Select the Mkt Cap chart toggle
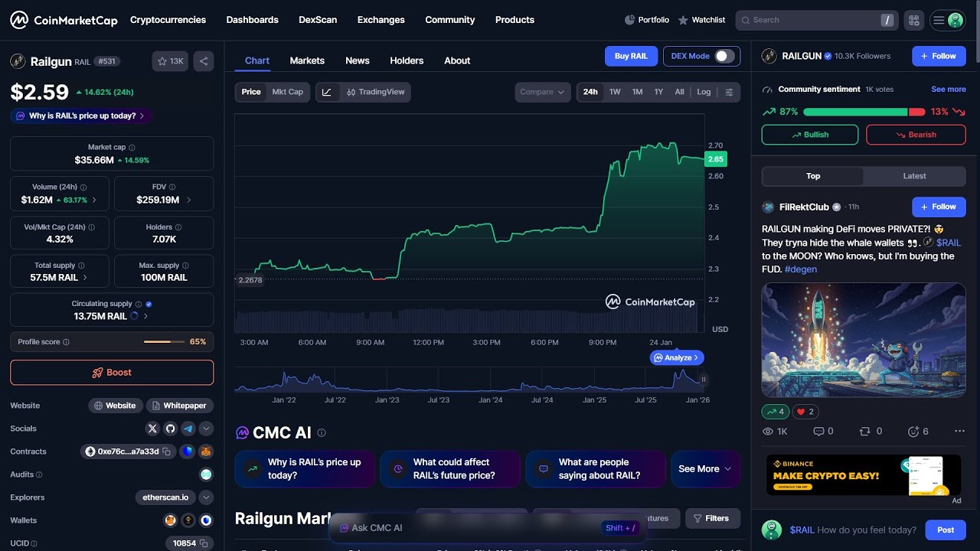Screen dimensions: 980x551 click(288, 92)
